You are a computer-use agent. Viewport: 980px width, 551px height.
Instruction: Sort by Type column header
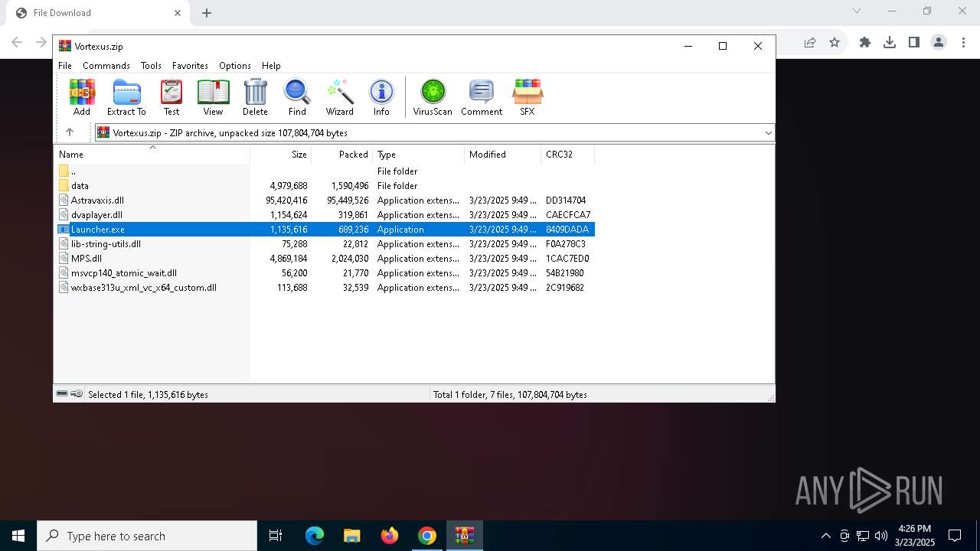click(x=419, y=155)
